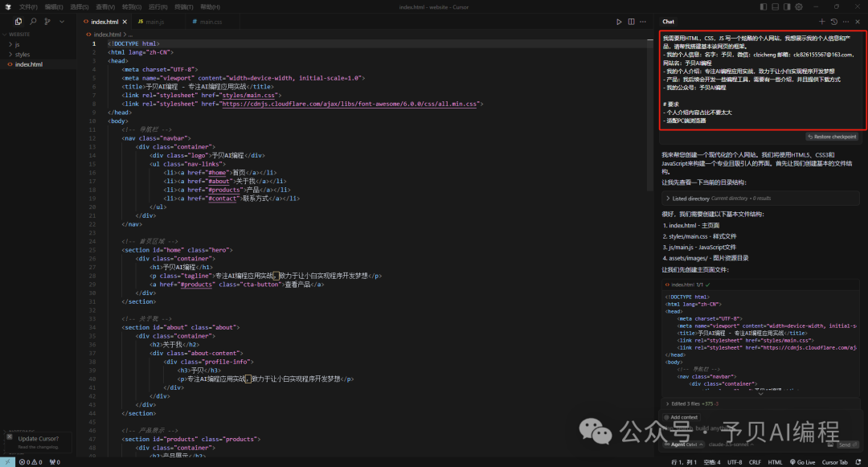The image size is (868, 467).
Task: Open the 终端(T) menu
Action: [x=183, y=6]
